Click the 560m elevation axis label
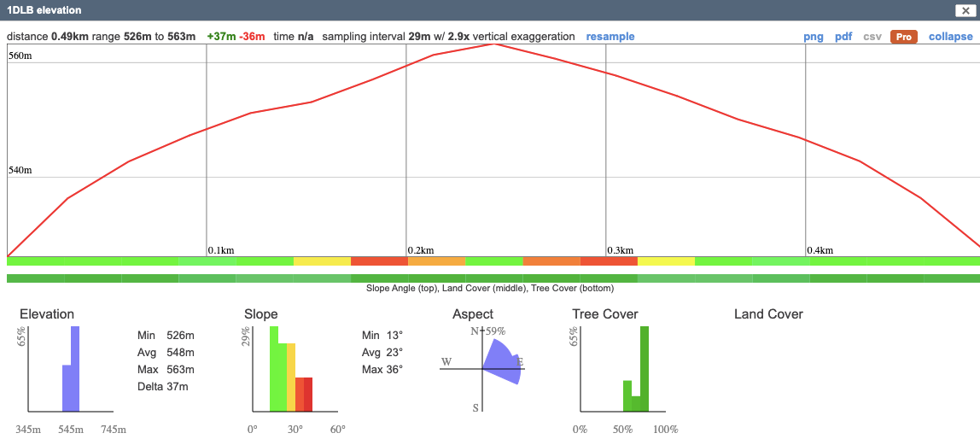This screenshot has height=439, width=980. [x=20, y=56]
